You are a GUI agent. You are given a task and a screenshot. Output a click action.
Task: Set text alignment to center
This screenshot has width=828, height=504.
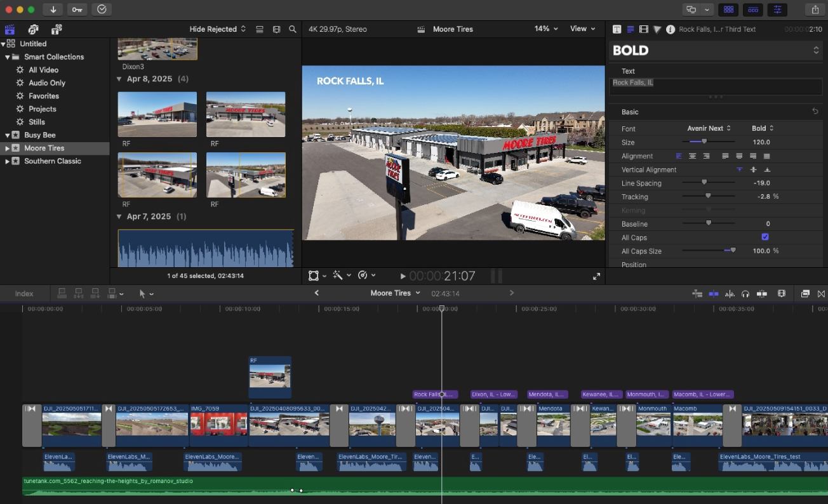pos(693,156)
